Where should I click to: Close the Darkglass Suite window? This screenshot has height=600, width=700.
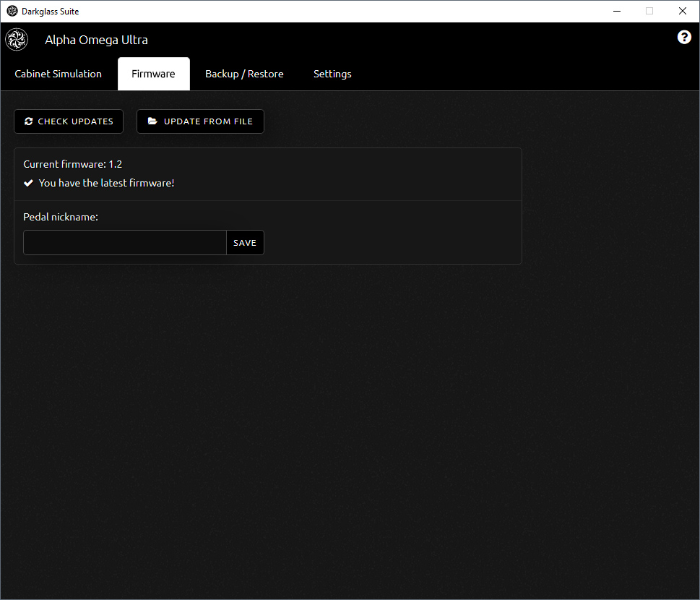click(683, 11)
